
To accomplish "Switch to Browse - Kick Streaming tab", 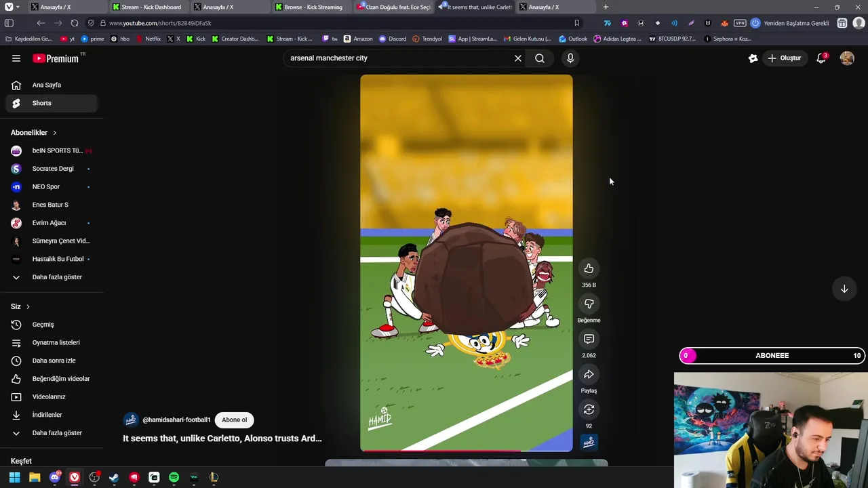I will click(311, 7).
